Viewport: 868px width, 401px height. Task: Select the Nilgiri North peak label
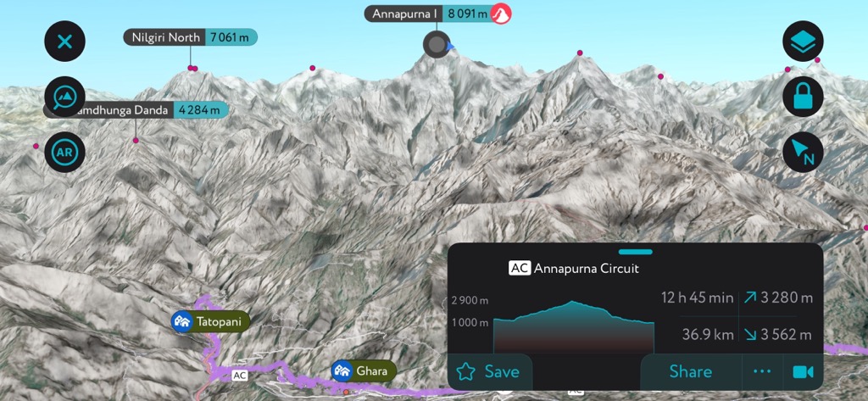point(191,37)
